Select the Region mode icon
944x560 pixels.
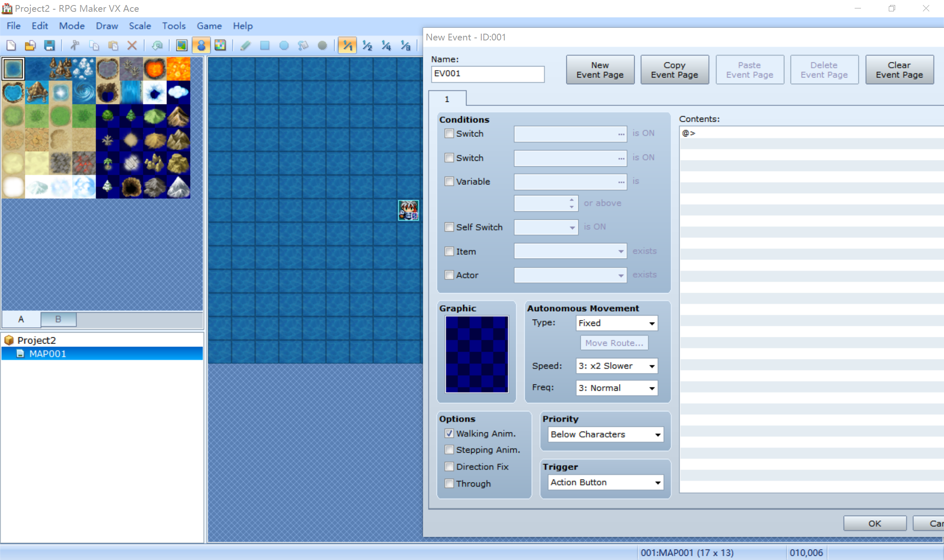[220, 45]
